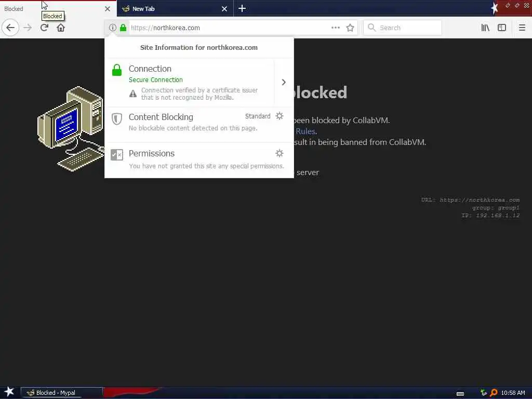Open Permissions settings gear
This screenshot has width=532, height=399.
(279, 153)
